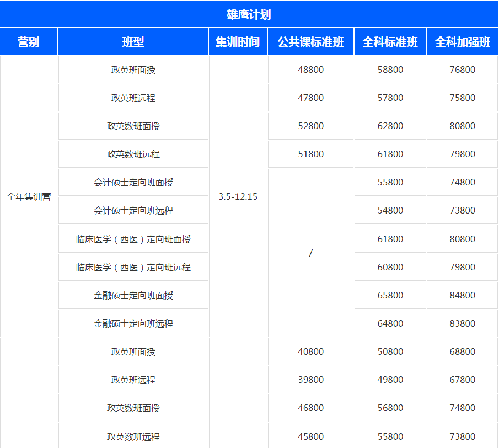The height and width of the screenshot is (448, 499).
Task: Click the 会计硕士定向班远程 class type
Action: 133,210
